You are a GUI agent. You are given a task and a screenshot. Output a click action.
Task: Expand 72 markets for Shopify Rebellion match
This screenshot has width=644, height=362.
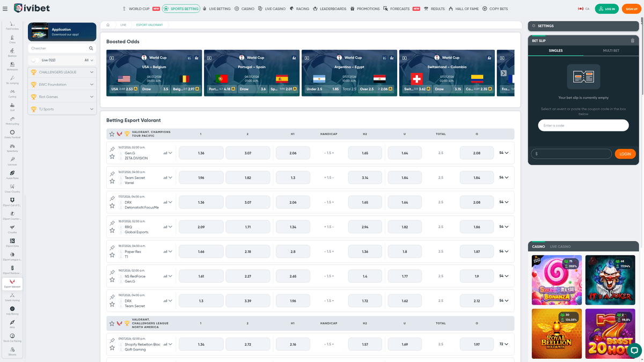point(503,344)
